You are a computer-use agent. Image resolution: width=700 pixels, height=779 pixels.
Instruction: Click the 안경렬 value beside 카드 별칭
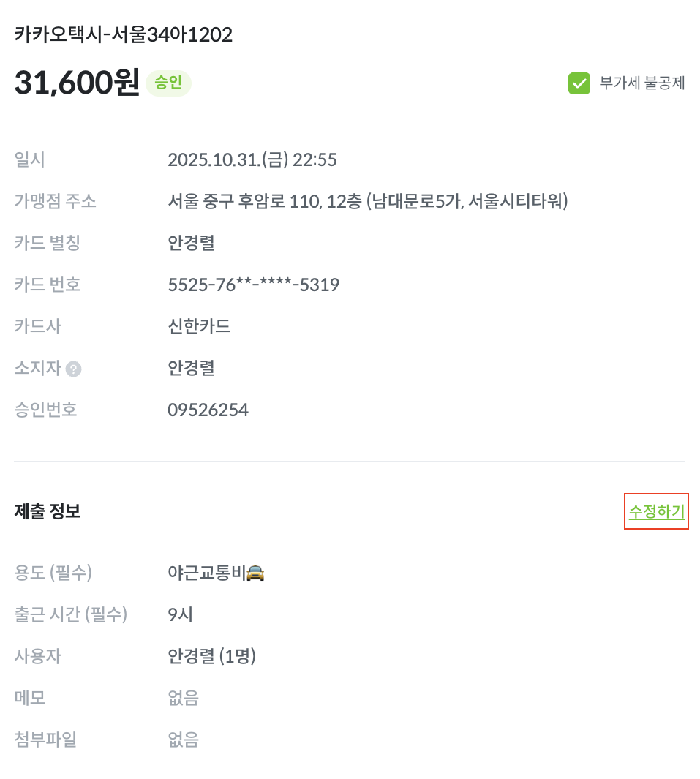[x=191, y=243]
